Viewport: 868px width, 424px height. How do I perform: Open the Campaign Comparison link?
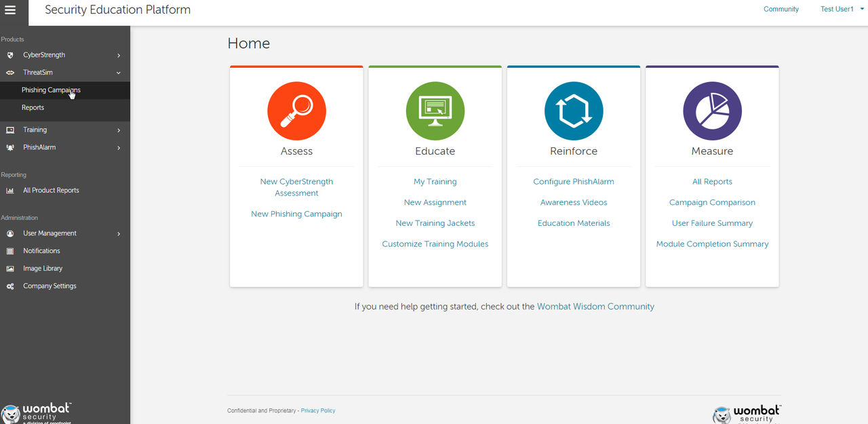click(712, 202)
